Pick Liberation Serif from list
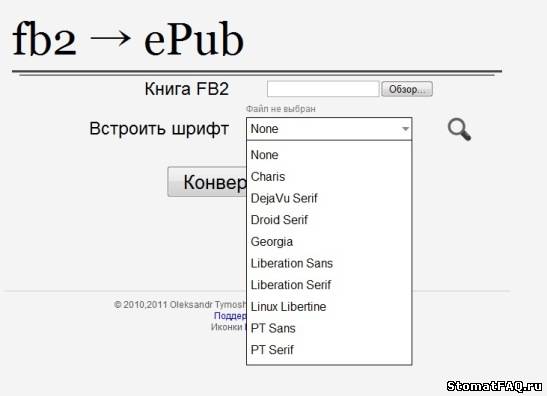This screenshot has width=547, height=396. (x=329, y=285)
